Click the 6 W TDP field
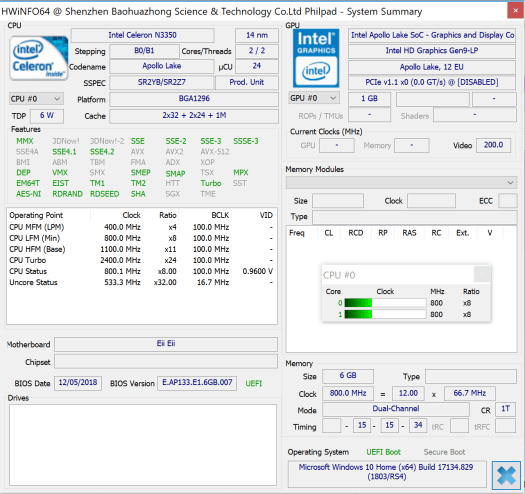525x494 pixels. pyautogui.click(x=47, y=116)
